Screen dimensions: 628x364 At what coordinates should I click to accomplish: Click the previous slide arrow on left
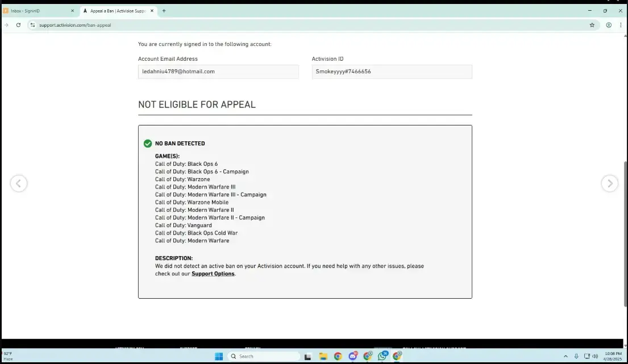tap(19, 183)
